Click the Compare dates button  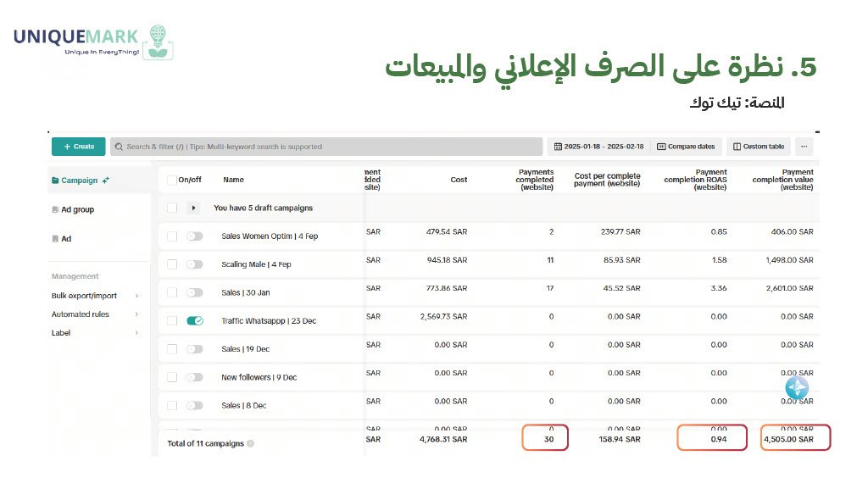pos(686,147)
